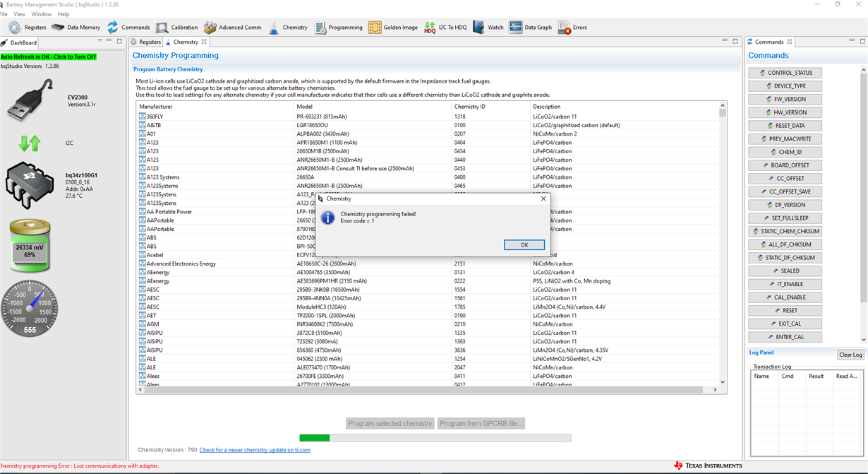868x474 pixels.
Task: Click OK in the Chemistry dialog
Action: (x=524, y=244)
